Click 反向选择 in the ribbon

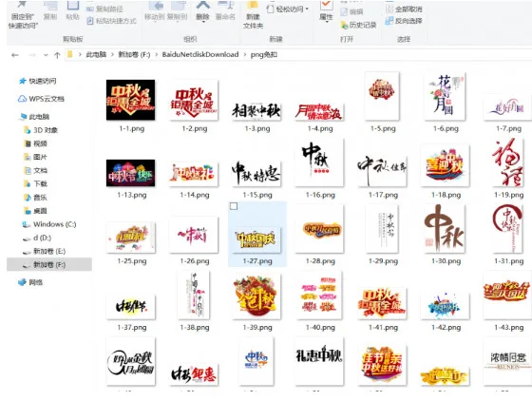pyautogui.click(x=404, y=21)
